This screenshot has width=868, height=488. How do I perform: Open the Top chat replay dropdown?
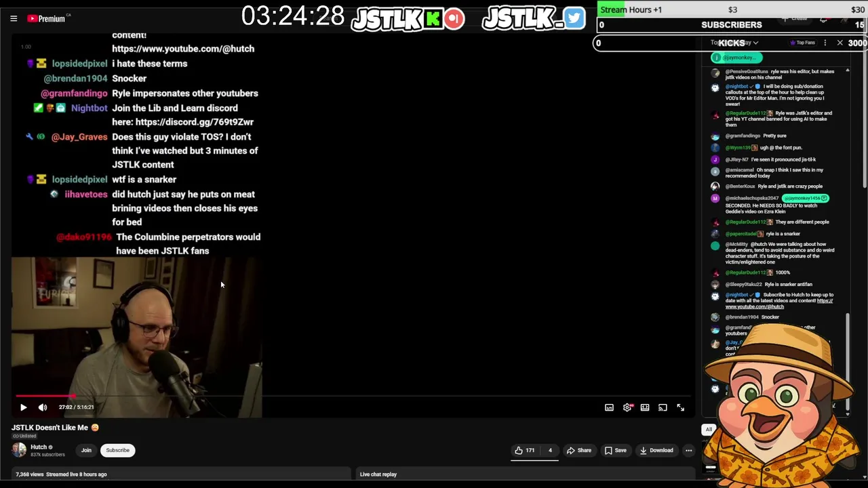[734, 43]
